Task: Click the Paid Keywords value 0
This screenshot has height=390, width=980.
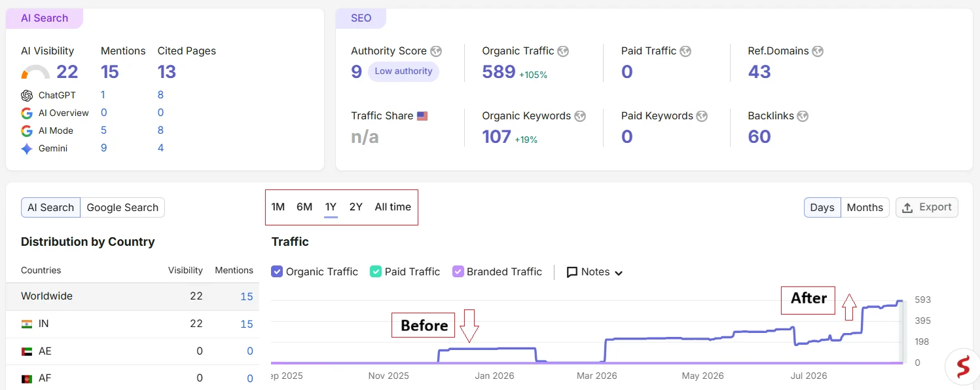Action: (x=627, y=137)
